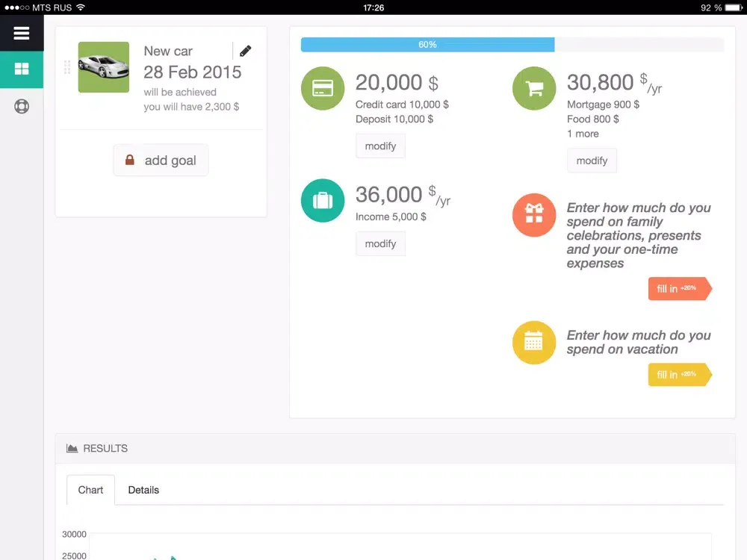747x560 pixels.
Task: Click the yellow calendar vacation icon
Action: tap(534, 343)
